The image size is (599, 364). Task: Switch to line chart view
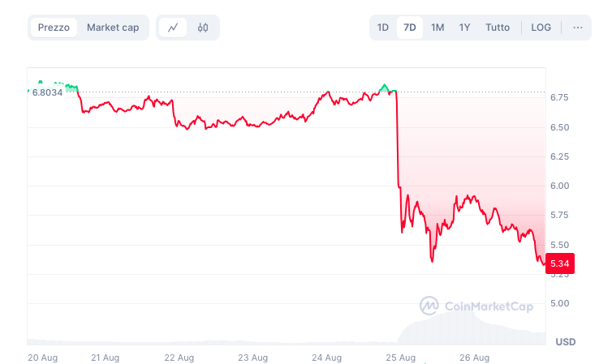pos(173,28)
